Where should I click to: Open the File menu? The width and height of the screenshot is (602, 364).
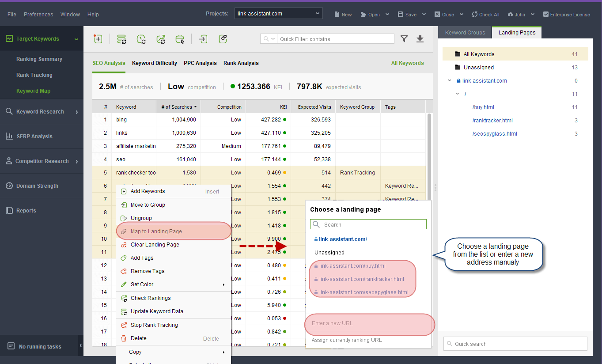click(x=12, y=15)
